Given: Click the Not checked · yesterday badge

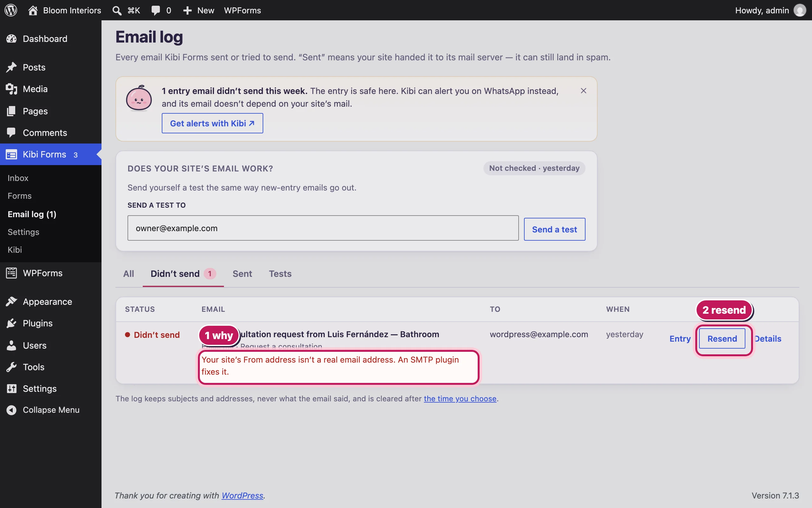Looking at the screenshot, I should coord(534,168).
